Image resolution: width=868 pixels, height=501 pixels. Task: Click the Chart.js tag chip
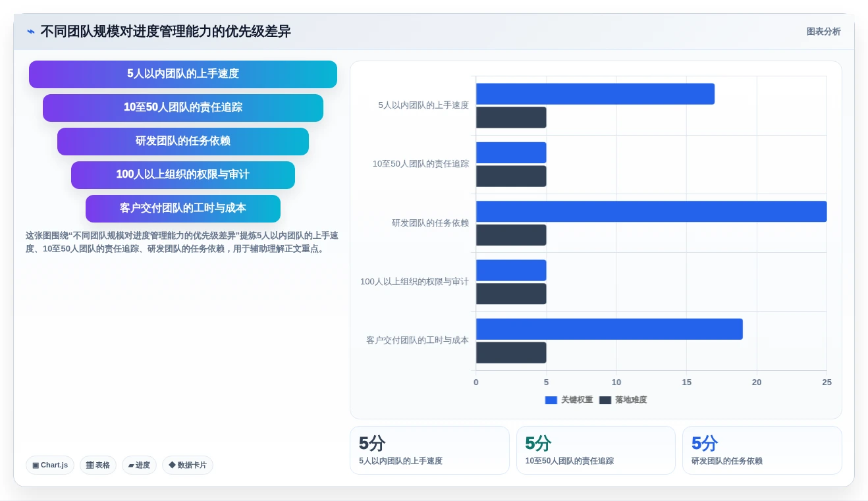tap(50, 465)
